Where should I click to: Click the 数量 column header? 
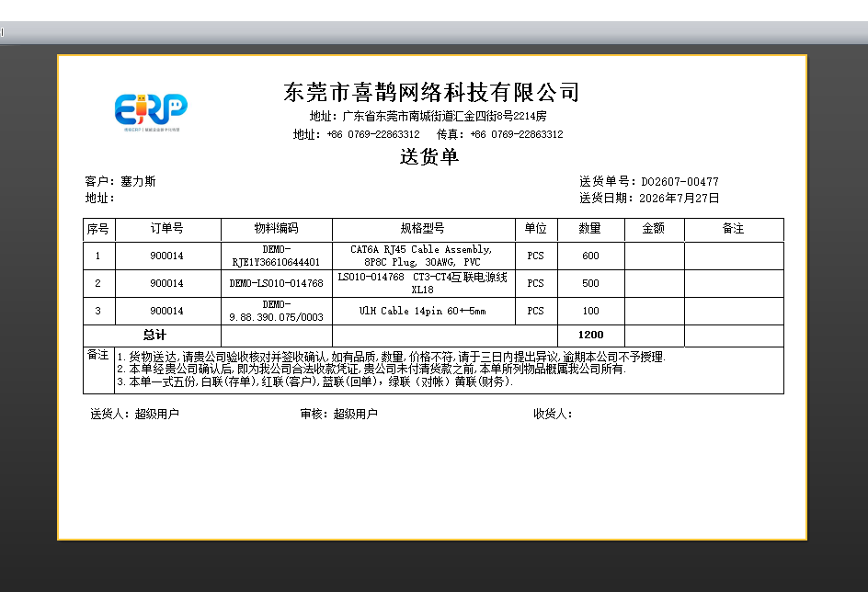point(590,229)
